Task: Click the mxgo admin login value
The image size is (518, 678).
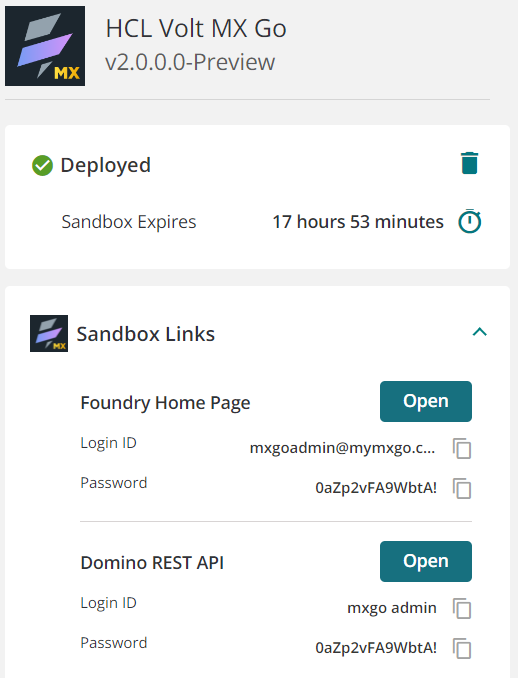Action: coord(392,608)
